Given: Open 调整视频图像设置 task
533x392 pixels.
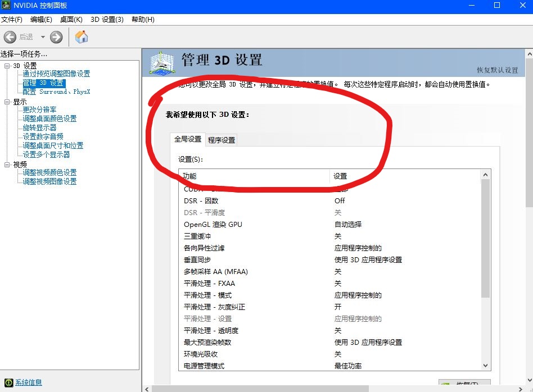Looking at the screenshot, I should [49, 181].
